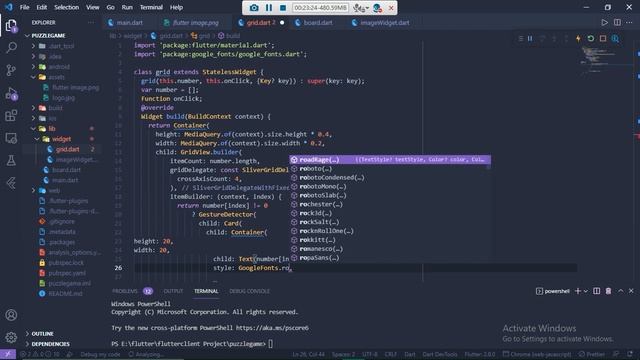The width and height of the screenshot is (640, 360).
Task: Take a screenshot with recorder camera icon
Action: pos(254,8)
